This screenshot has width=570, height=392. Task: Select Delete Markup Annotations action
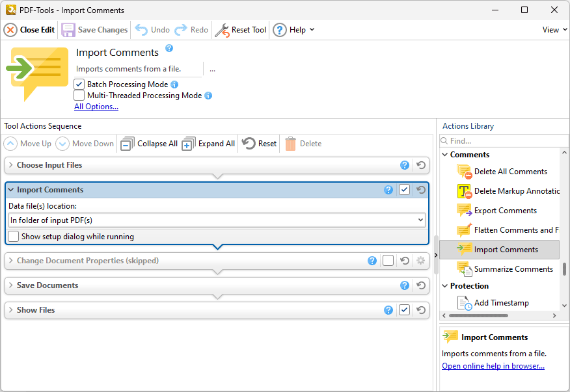coord(508,191)
